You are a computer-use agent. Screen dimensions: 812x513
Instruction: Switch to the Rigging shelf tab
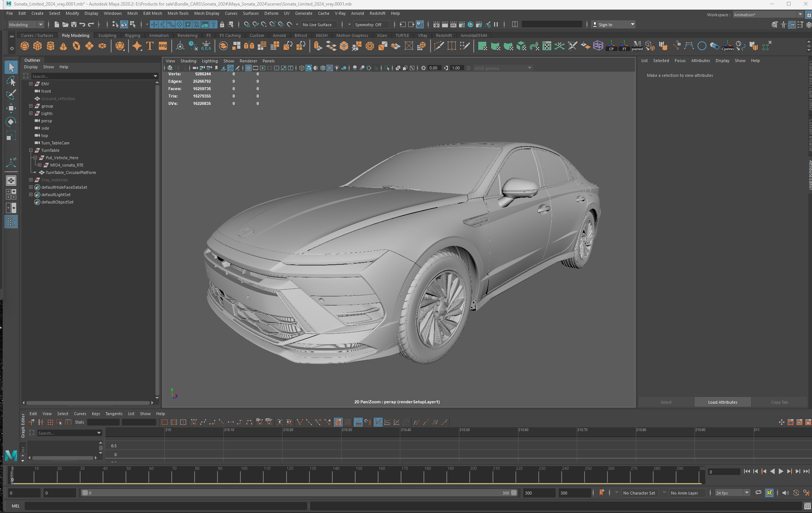coord(133,35)
